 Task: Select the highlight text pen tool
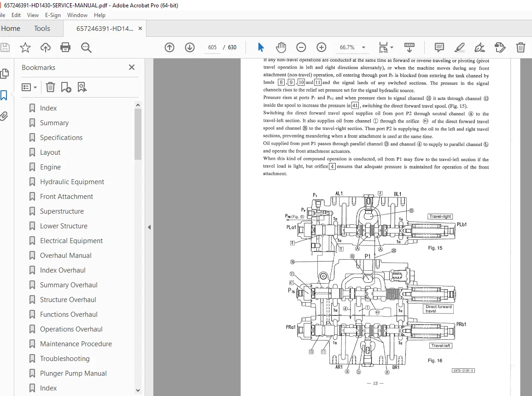pos(460,47)
